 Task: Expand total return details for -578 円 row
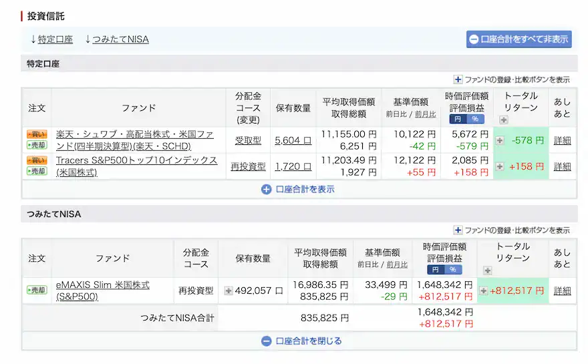point(500,140)
